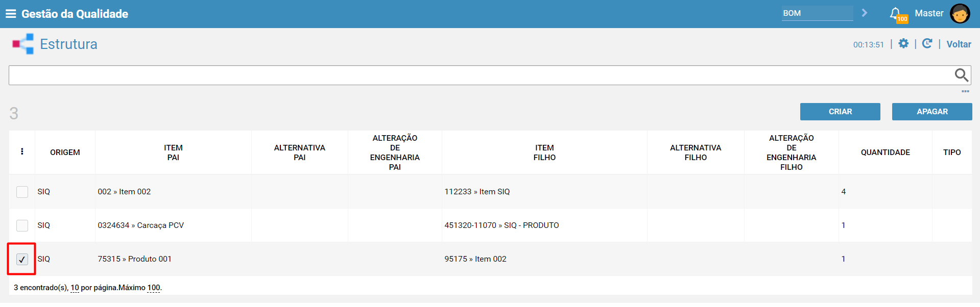
Task: Click in the BOM quick access field
Action: [817, 13]
